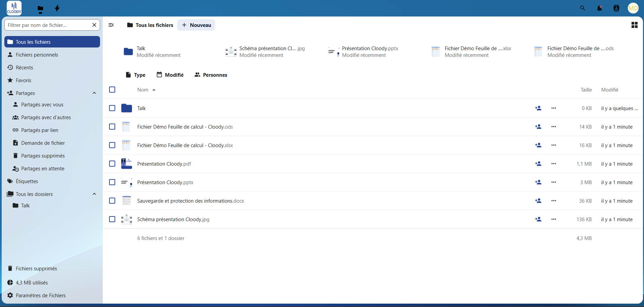Sort files by Taille column
This screenshot has height=307, width=644.
pos(586,90)
